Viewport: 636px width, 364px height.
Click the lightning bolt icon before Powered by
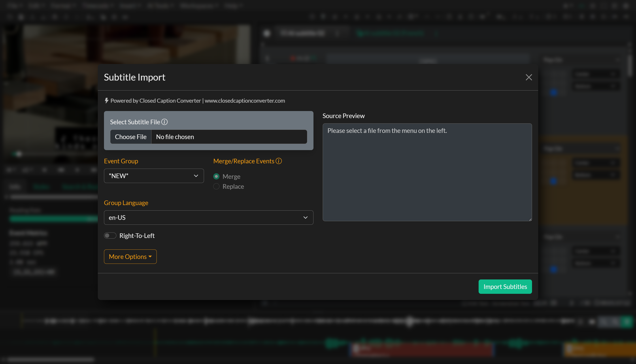107,100
